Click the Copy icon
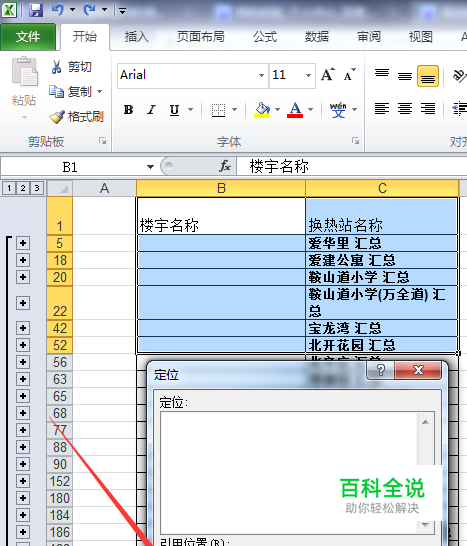The width and height of the screenshot is (467, 546). coord(56,91)
